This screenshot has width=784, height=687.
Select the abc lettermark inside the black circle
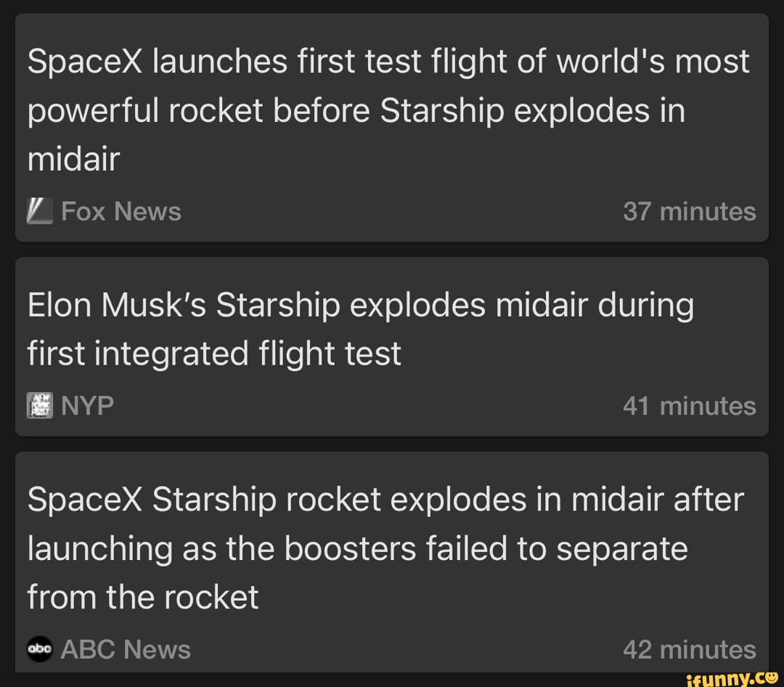tap(40, 649)
